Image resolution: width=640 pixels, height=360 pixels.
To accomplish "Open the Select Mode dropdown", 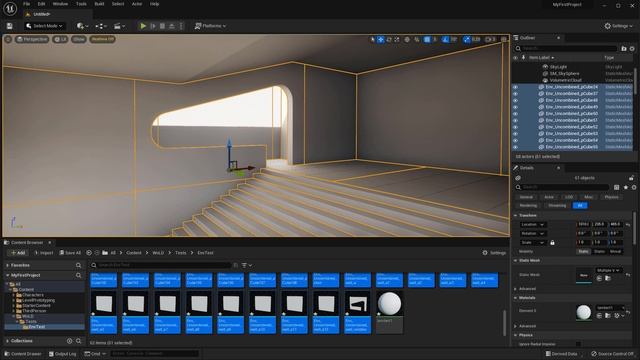I will tap(44, 26).
